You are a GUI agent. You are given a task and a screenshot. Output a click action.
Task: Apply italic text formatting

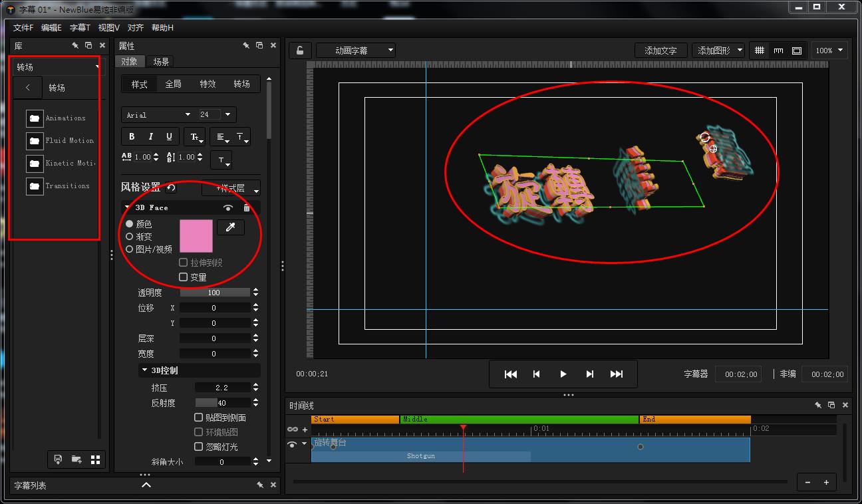[150, 136]
